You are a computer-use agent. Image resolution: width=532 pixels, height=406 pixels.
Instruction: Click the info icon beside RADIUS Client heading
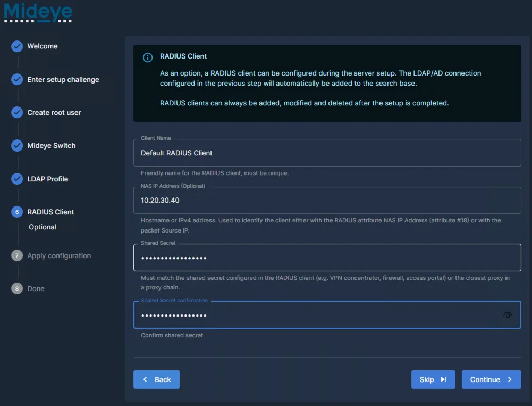[x=148, y=57]
